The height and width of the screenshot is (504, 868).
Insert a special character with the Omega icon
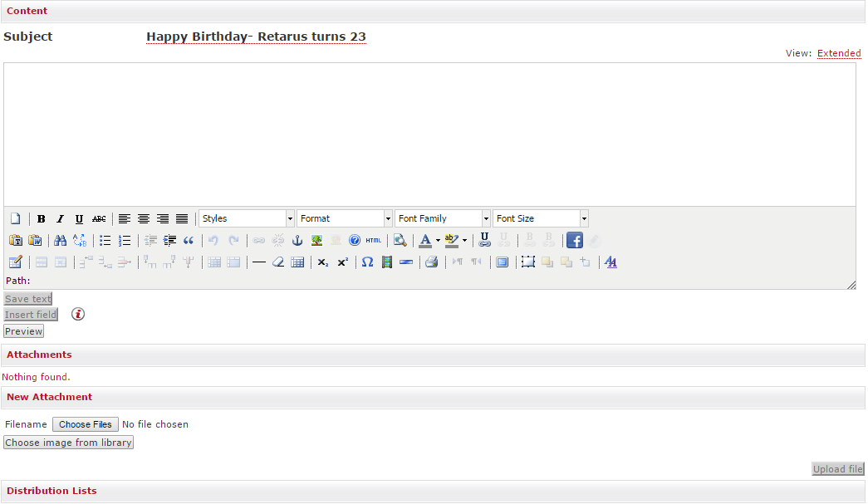[x=367, y=262]
